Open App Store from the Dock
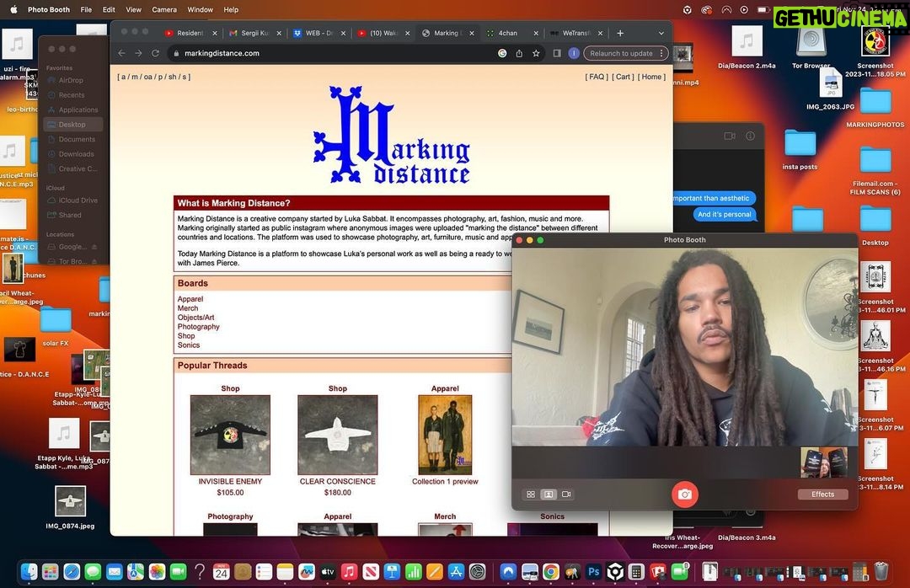The image size is (910, 588). (456, 572)
